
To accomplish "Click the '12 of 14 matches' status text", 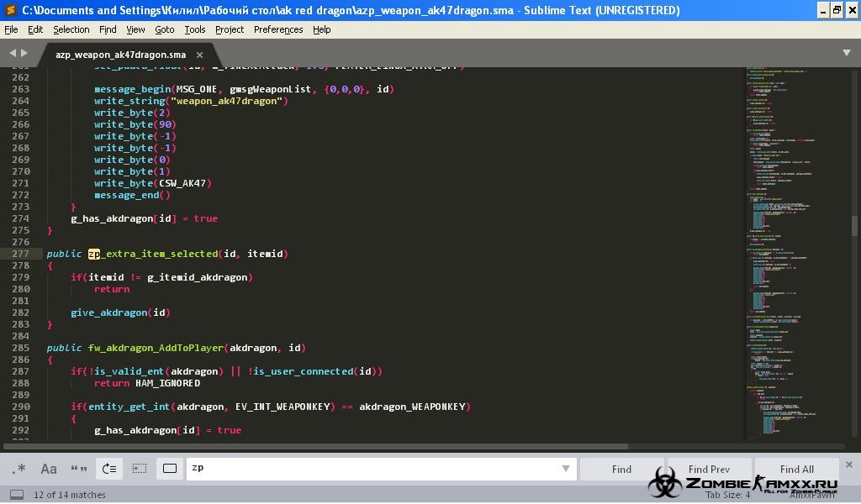I will (70, 495).
